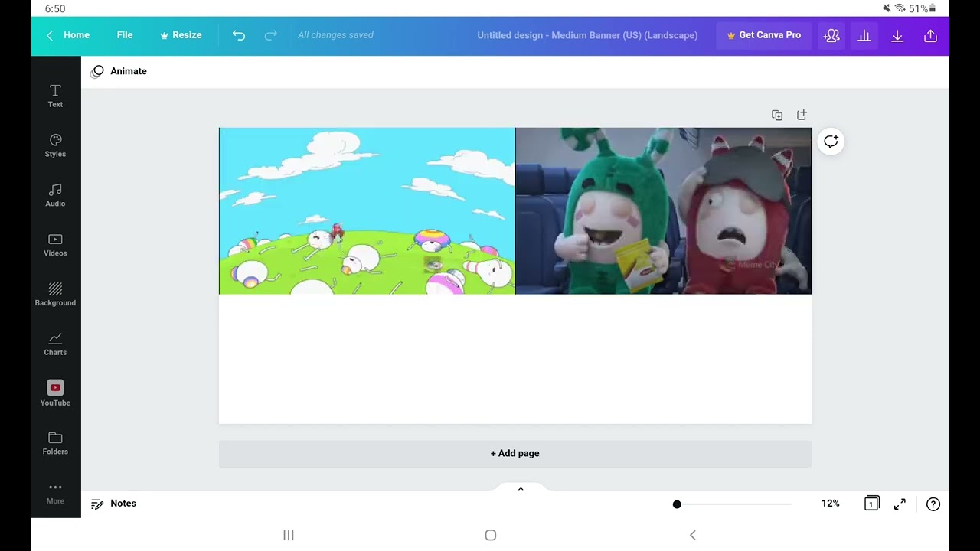980x551 pixels.
Task: Click the All changes saved status
Action: (335, 35)
